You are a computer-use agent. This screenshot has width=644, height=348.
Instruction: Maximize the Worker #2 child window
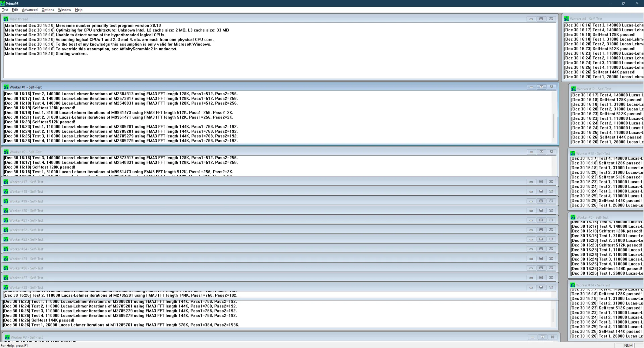(x=541, y=152)
